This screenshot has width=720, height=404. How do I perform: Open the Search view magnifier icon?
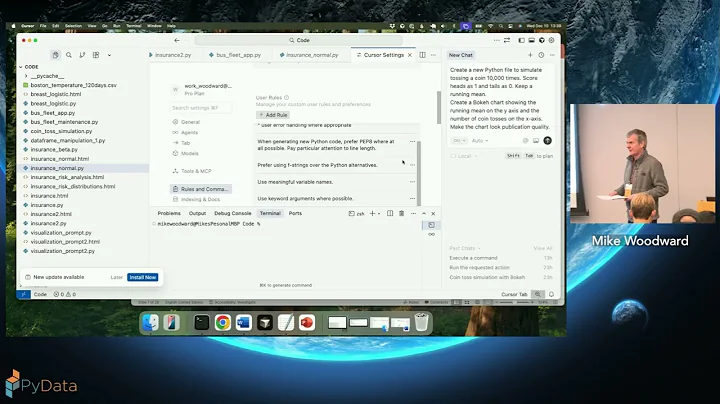(x=69, y=55)
